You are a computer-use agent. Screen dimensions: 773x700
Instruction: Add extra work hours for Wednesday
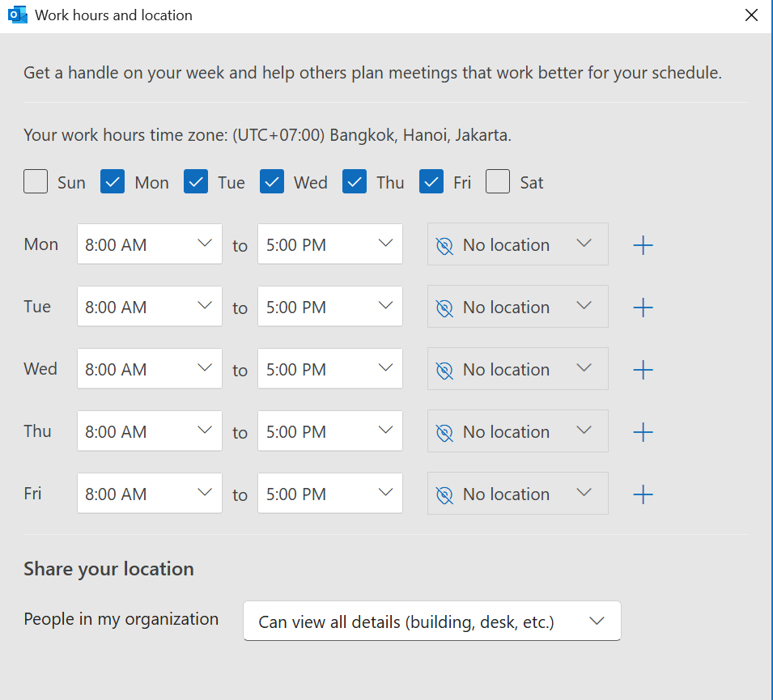pos(643,370)
